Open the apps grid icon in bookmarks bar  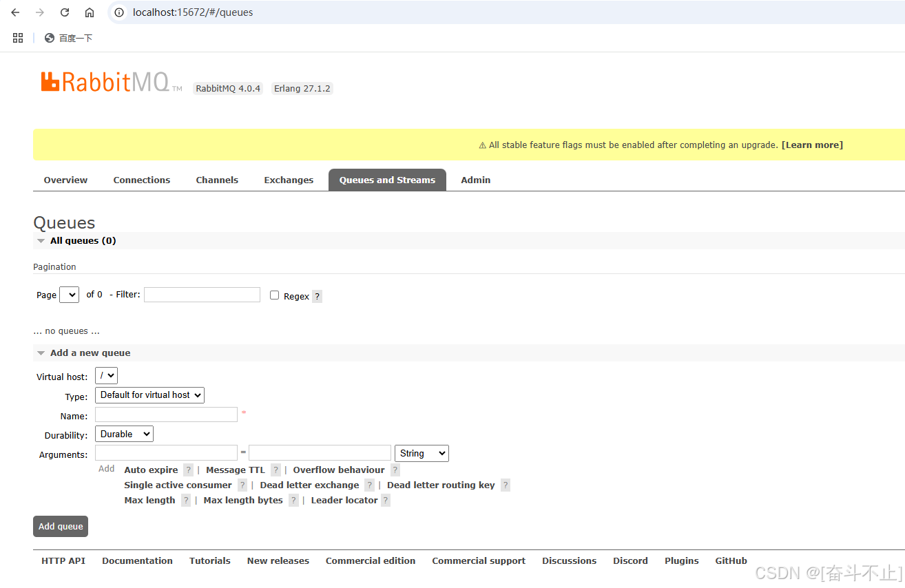coord(18,38)
